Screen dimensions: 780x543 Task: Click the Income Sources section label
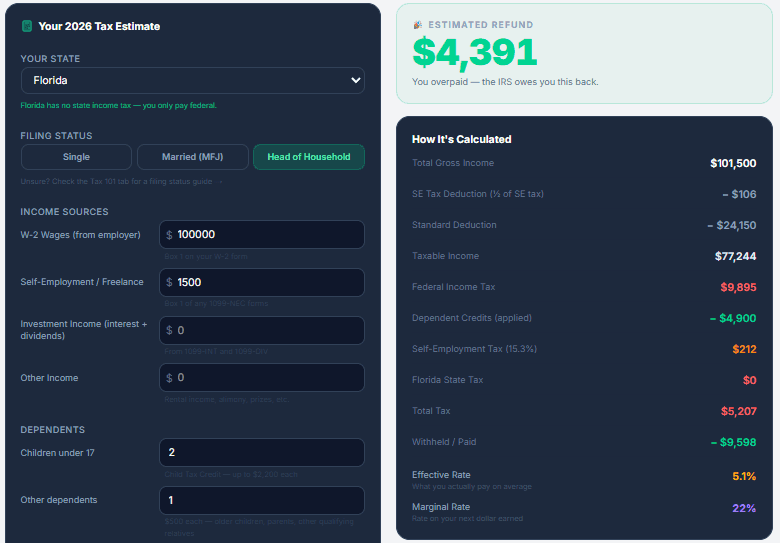(64, 212)
